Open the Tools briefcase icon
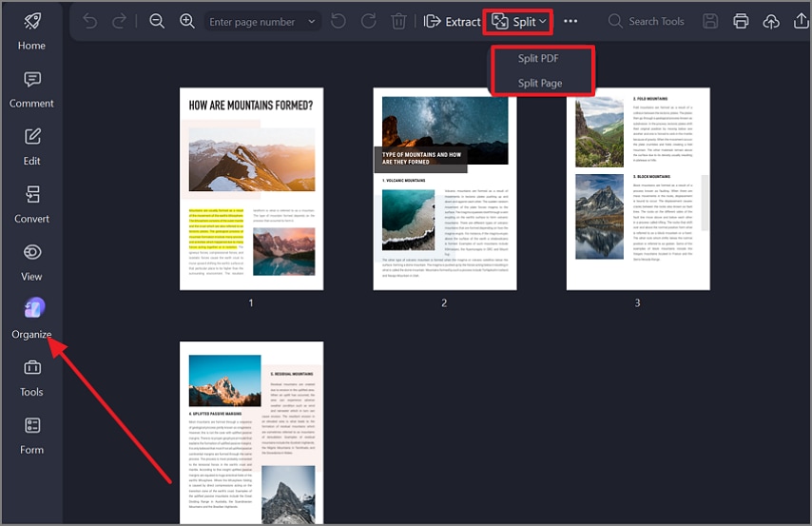 [x=32, y=367]
